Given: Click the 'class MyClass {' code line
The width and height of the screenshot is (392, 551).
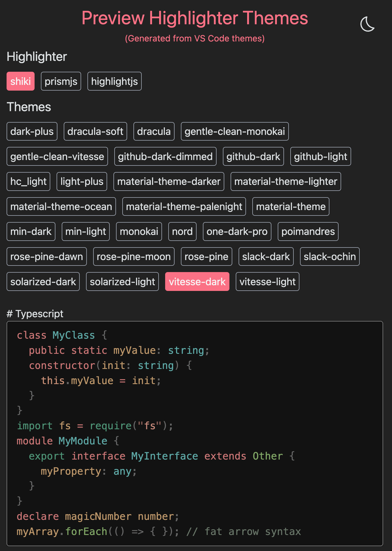Looking at the screenshot, I should tap(62, 335).
